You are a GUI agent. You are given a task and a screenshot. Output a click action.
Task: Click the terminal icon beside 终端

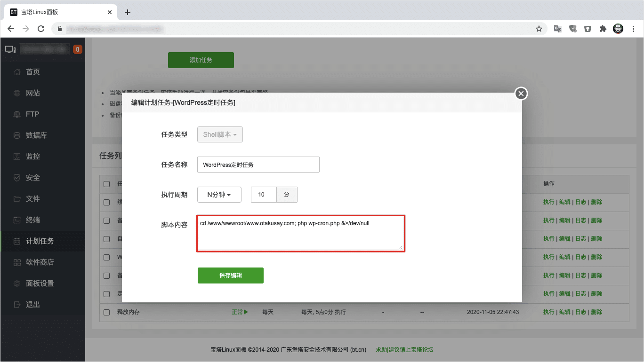[17, 220]
